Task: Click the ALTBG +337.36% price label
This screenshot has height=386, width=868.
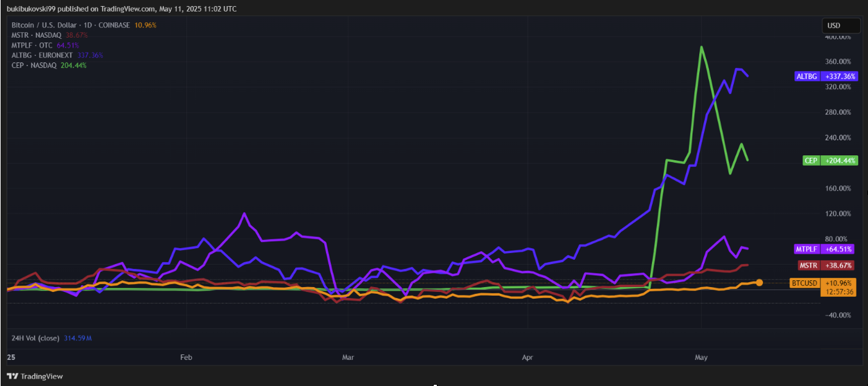Action: pyautogui.click(x=826, y=77)
